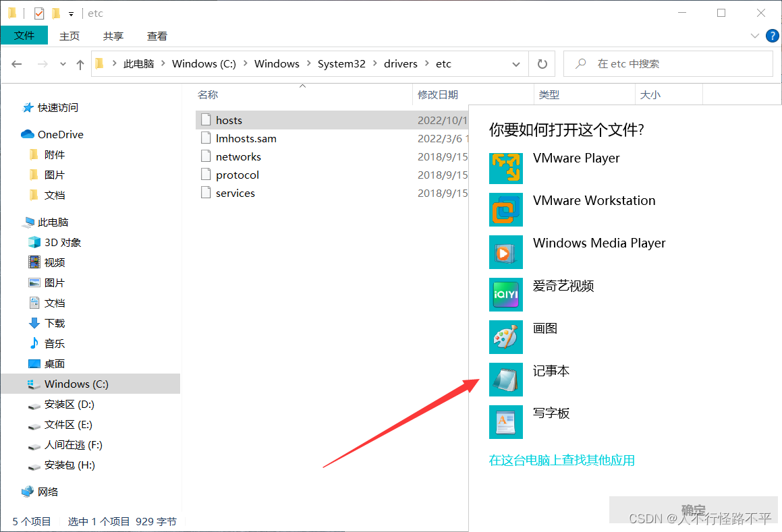
Task: Expand breadcrumb arrow after Windows (C:)
Action: pos(246,63)
